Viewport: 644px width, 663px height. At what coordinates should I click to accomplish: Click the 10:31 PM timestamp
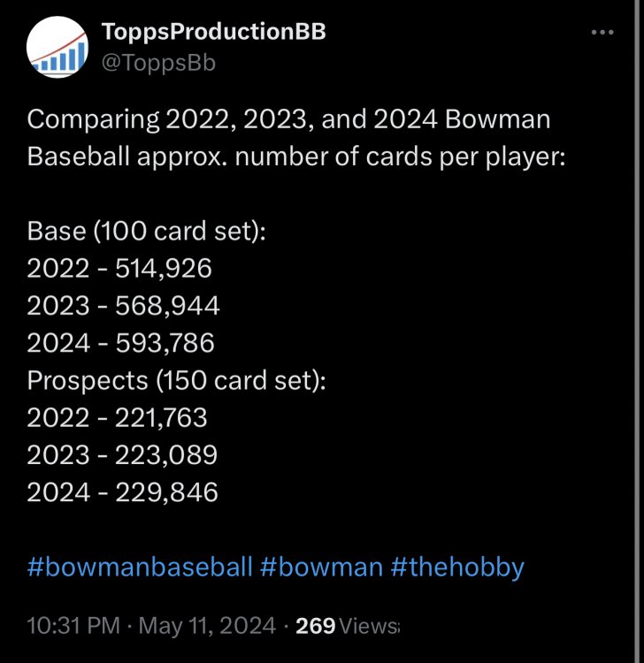tap(73, 625)
